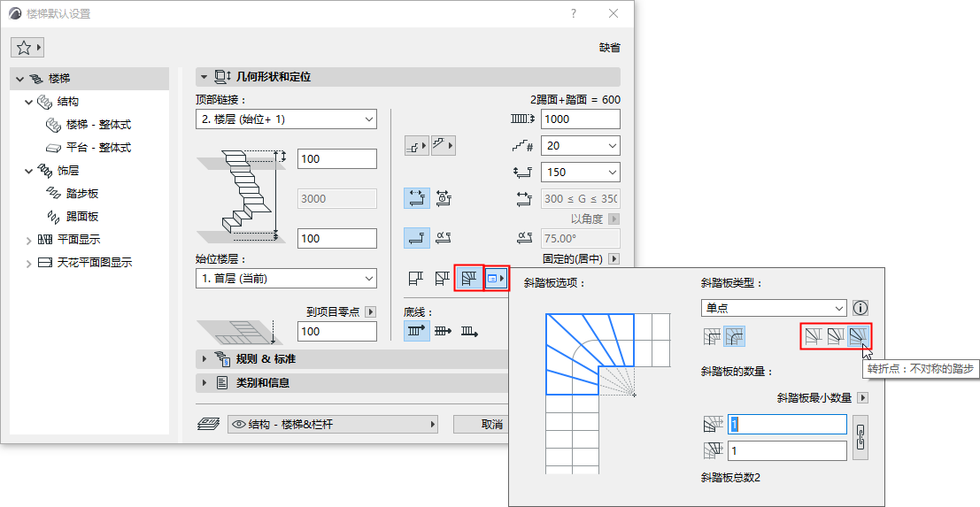Open the favorites star menu

click(x=27, y=48)
